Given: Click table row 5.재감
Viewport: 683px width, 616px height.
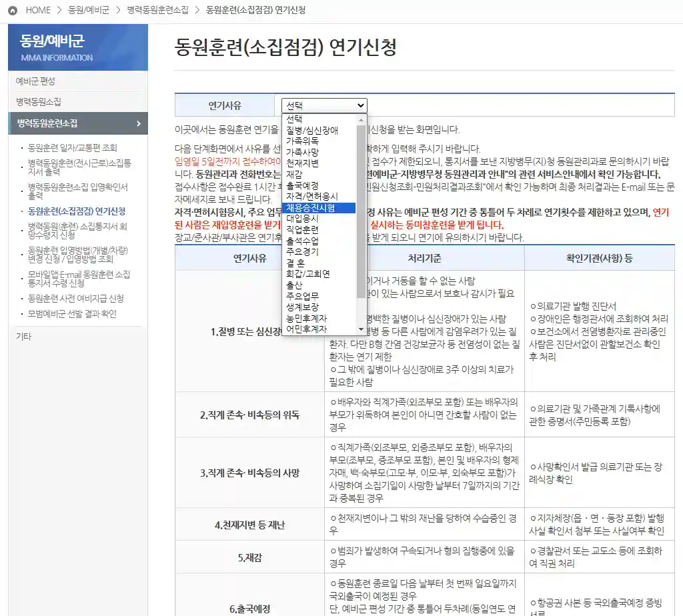Looking at the screenshot, I should (x=425, y=557).
